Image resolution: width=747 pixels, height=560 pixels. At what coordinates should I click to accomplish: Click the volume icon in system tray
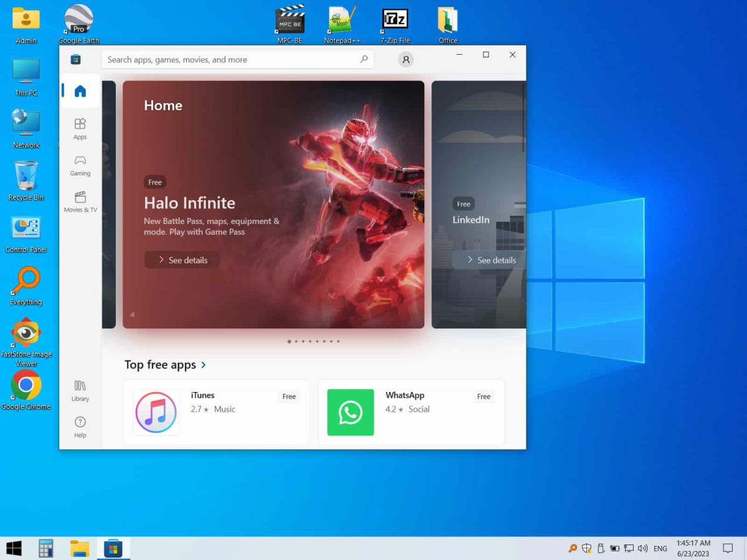(x=642, y=548)
